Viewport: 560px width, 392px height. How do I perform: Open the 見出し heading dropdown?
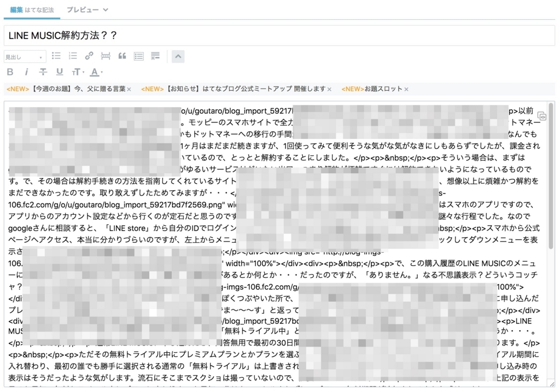click(x=25, y=57)
